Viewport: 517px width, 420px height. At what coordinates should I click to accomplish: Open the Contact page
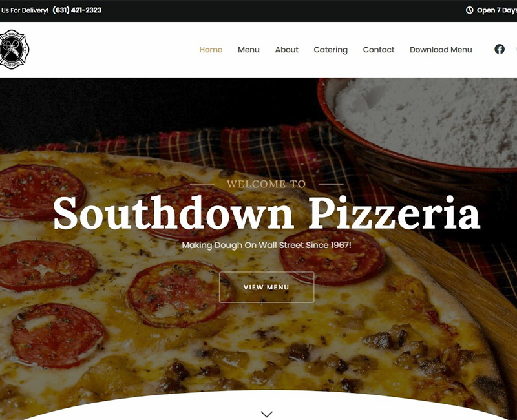[x=379, y=50]
